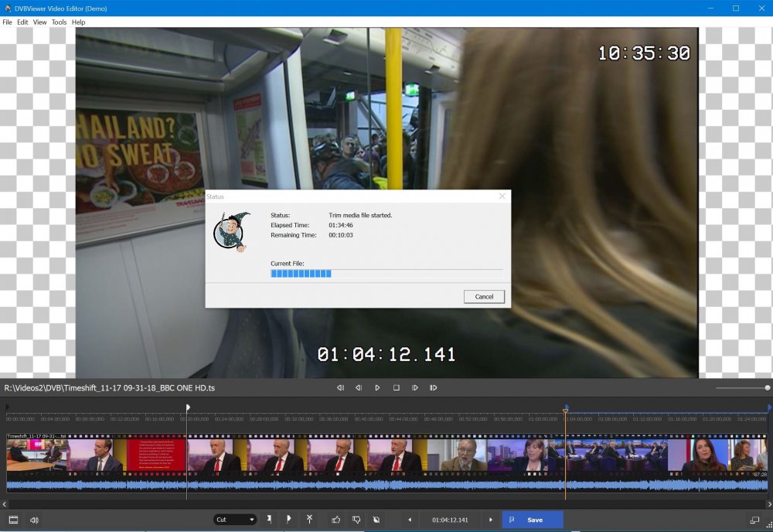The height and width of the screenshot is (532, 773).
Task: Open the Cut mode dropdown
Action: click(x=235, y=520)
